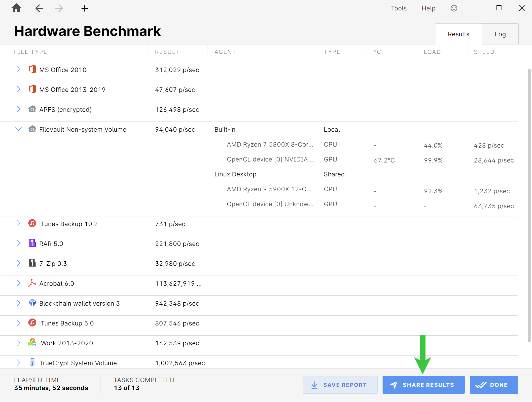Image resolution: width=532 pixels, height=402 pixels.
Task: Expand the TrueCrypt System Volume row
Action: [18, 362]
